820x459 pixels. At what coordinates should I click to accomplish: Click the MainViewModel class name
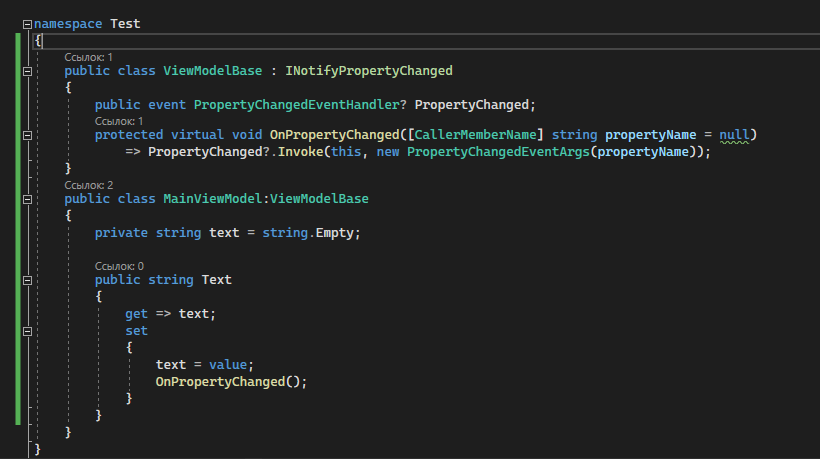click(212, 199)
